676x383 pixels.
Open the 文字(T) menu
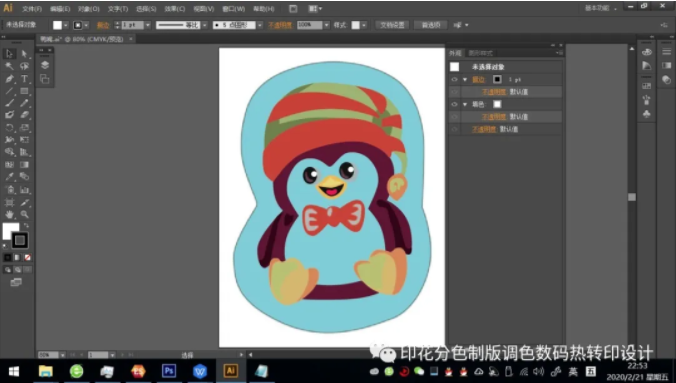[118, 9]
